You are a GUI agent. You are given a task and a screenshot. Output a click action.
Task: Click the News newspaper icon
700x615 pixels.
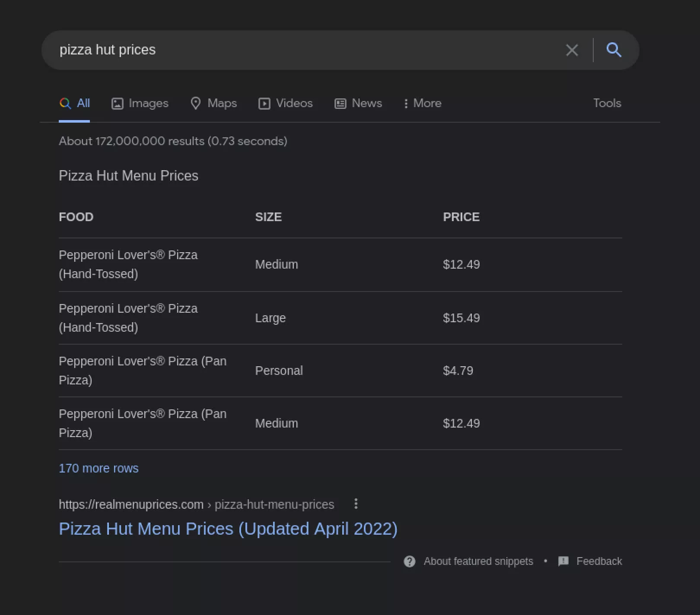point(340,104)
